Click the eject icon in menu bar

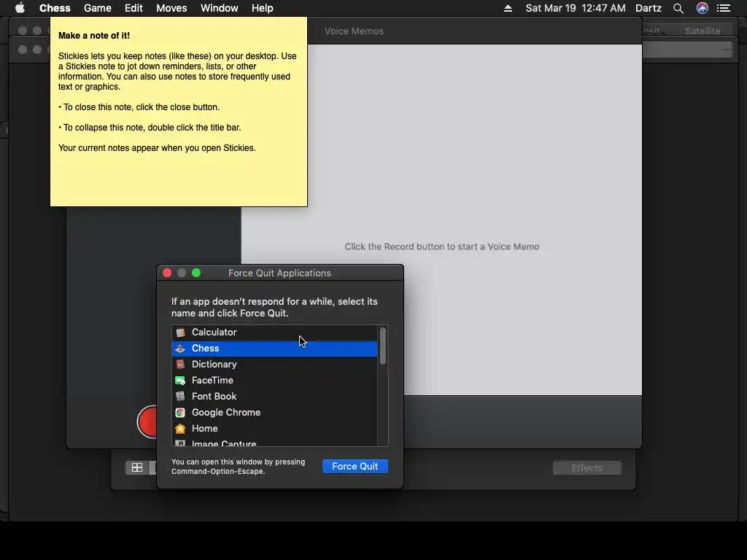tap(508, 8)
